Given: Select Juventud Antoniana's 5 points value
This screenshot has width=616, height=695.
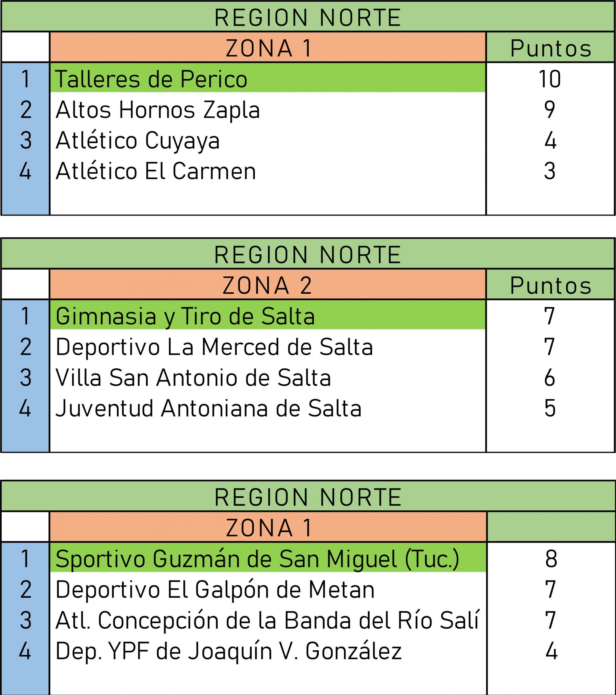Looking at the screenshot, I should pyautogui.click(x=550, y=408).
